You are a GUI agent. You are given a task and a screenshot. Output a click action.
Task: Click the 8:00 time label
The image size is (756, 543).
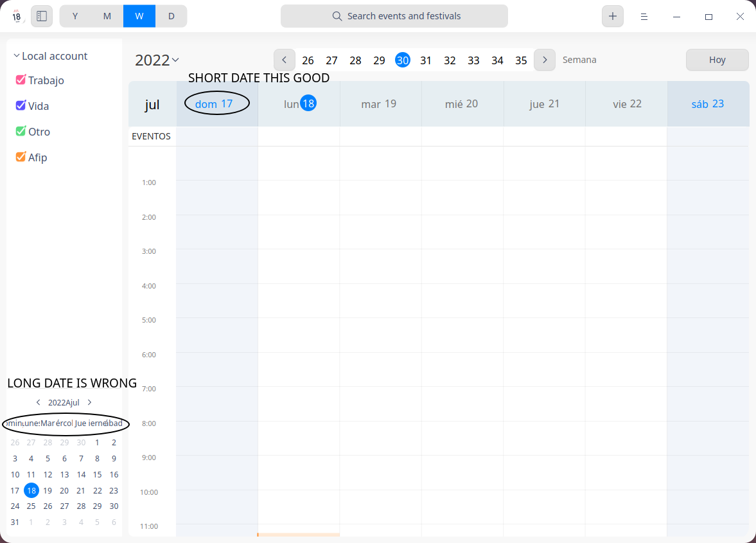click(x=149, y=423)
